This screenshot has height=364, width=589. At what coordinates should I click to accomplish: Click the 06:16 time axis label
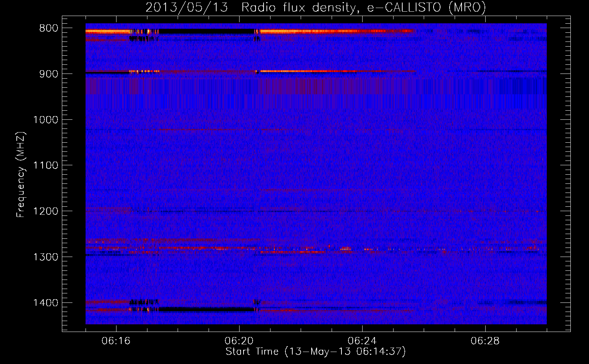116,341
